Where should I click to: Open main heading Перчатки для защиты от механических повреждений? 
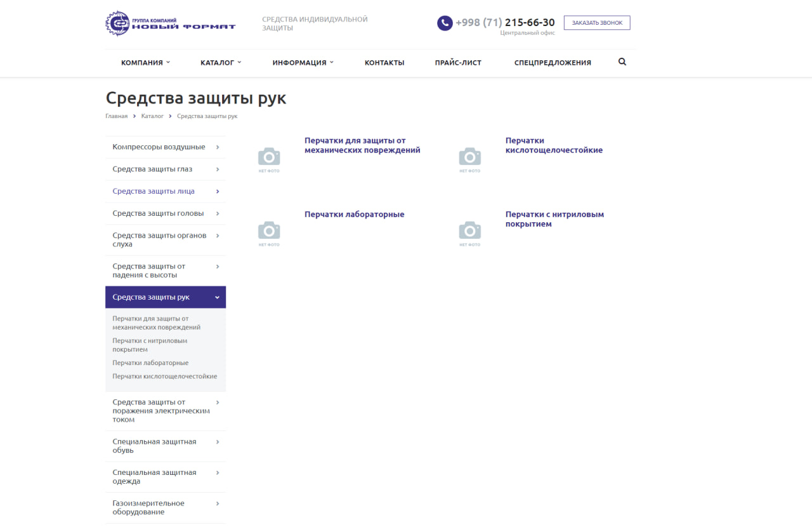tap(362, 145)
